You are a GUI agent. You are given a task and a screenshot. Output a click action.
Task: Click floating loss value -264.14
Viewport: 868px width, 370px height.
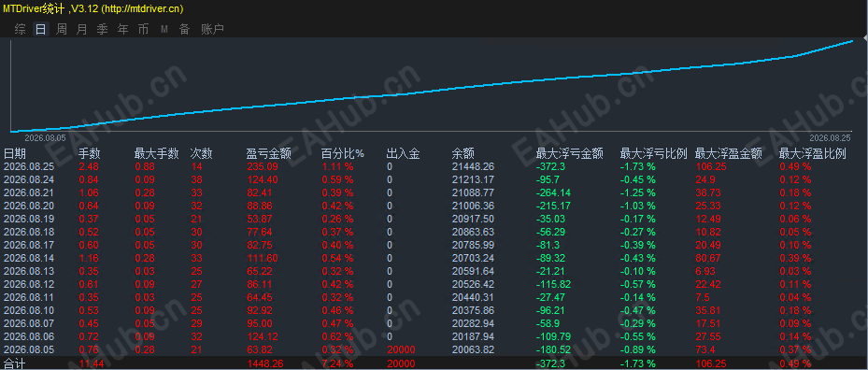[x=553, y=192]
